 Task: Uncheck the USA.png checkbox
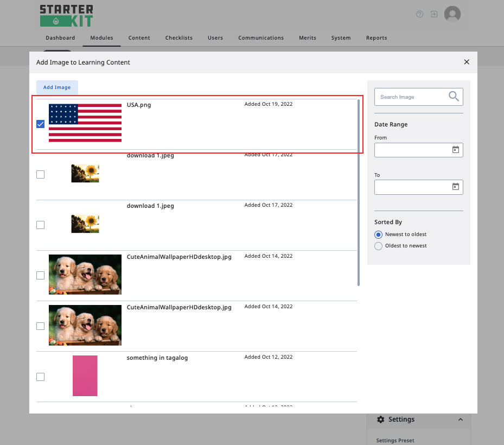[41, 124]
